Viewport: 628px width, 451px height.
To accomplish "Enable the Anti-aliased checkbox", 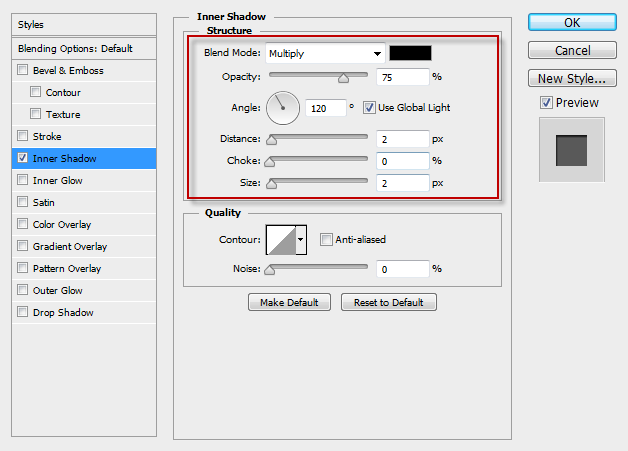I will coord(326,240).
